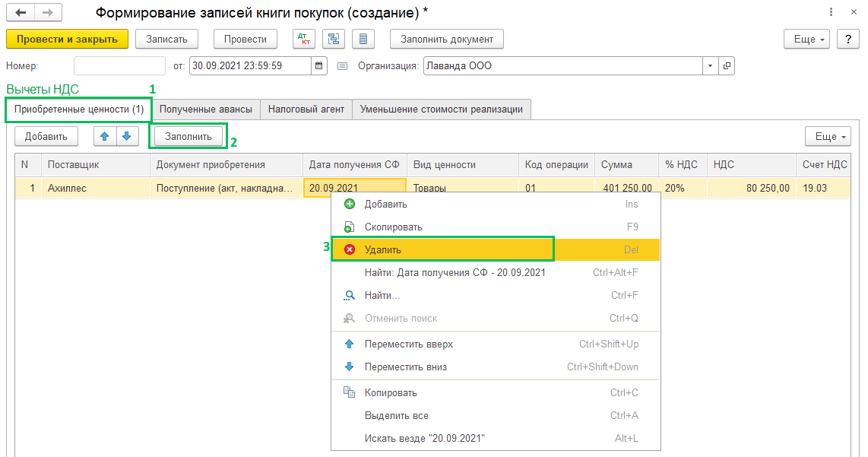Move the row up with the blue arrow
The image size is (868, 457).
pyautogui.click(x=105, y=136)
